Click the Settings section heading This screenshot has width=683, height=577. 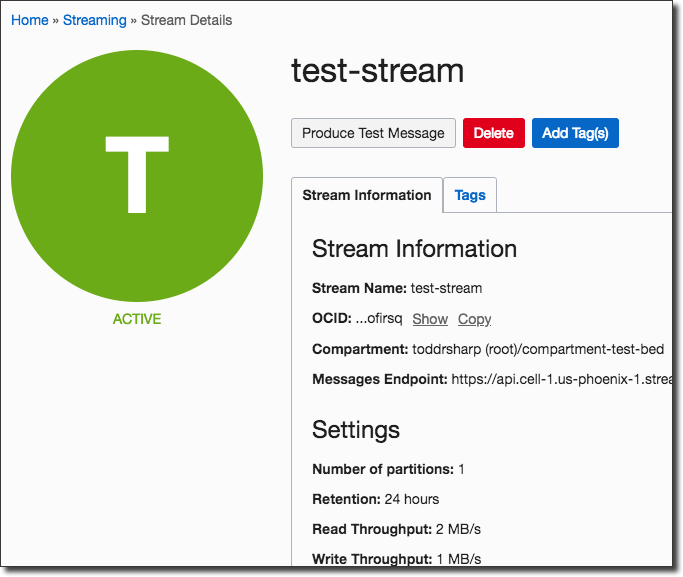[356, 430]
